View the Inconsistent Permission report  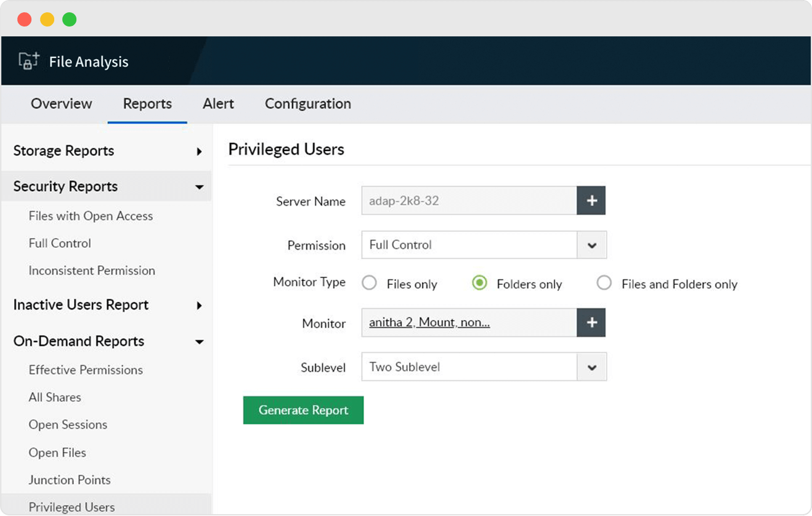92,271
